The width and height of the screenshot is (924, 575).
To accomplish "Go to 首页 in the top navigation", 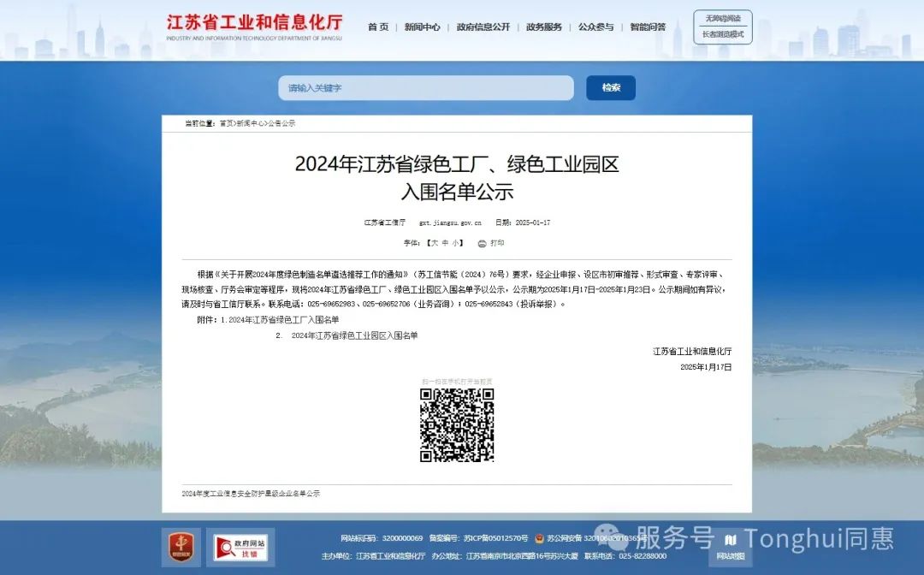I will point(377,27).
